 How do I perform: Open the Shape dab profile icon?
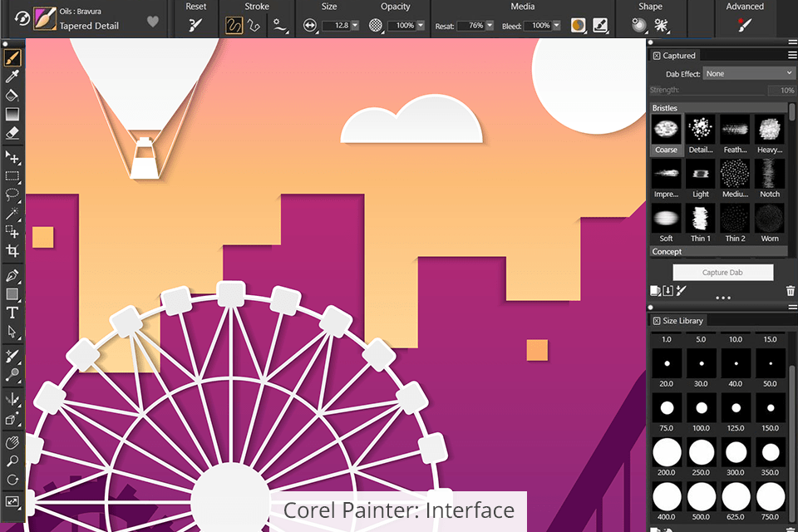639,25
